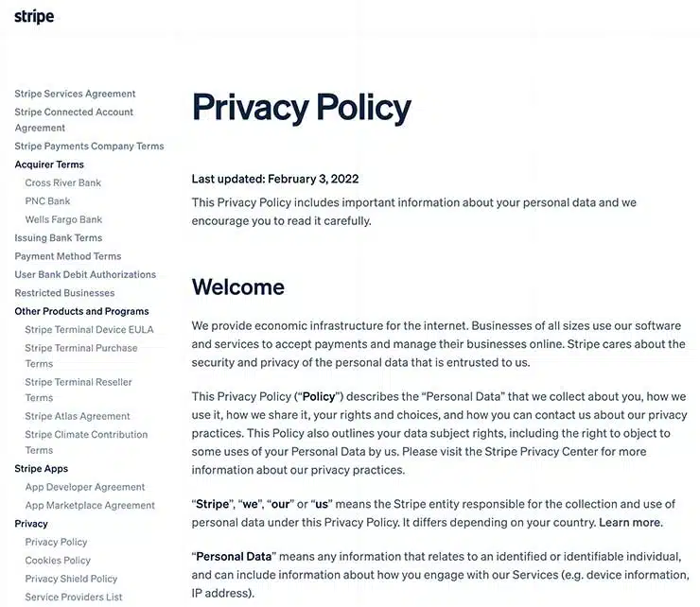The height and width of the screenshot is (607, 700).
Task: Open Payment Method Terms page
Action: point(68,256)
